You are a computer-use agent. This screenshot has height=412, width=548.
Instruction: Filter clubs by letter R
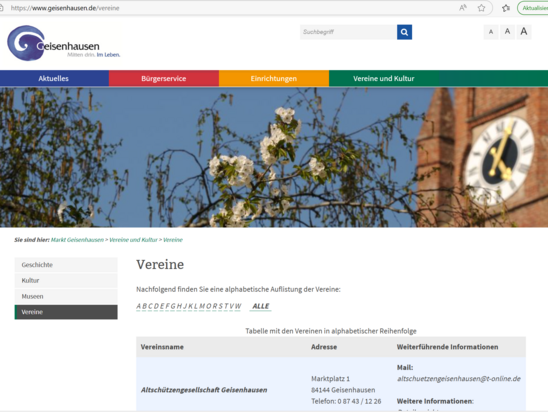tap(214, 306)
